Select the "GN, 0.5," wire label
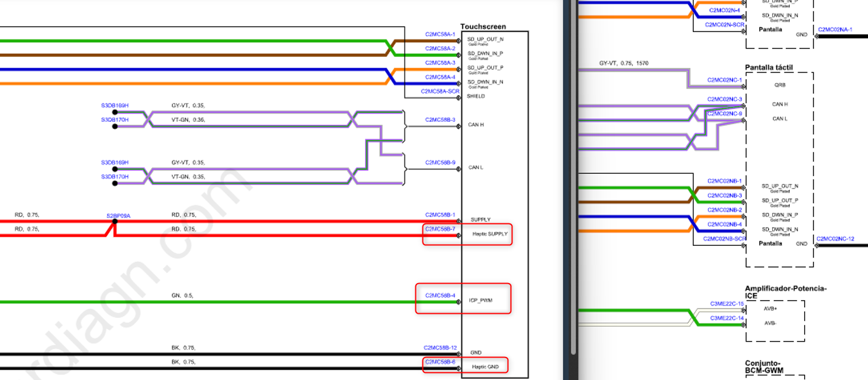This screenshot has width=868, height=380. pyautogui.click(x=182, y=295)
